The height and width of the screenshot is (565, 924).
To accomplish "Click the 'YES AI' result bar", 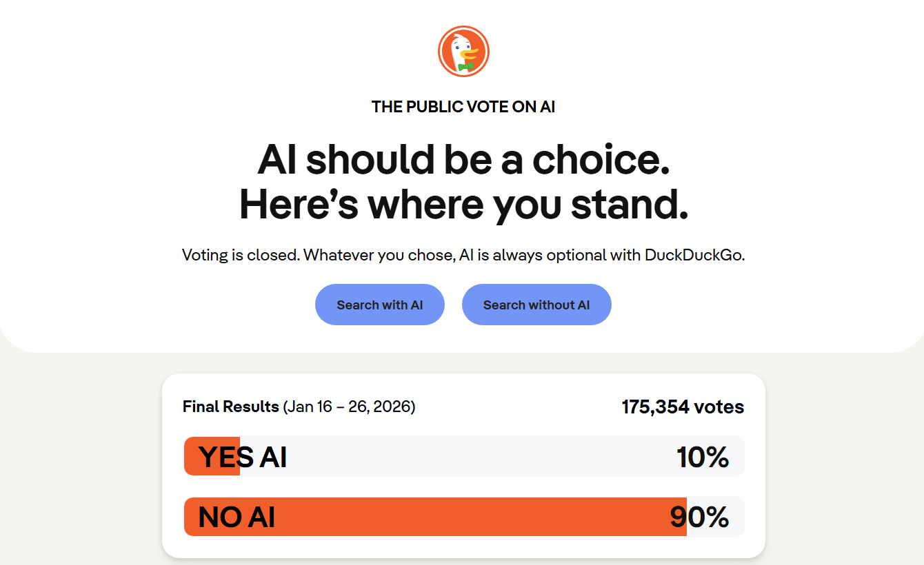I will (x=414, y=456).
